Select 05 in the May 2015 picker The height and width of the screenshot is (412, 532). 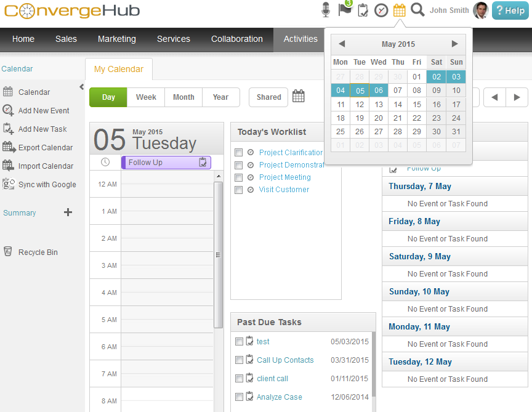[360, 91]
